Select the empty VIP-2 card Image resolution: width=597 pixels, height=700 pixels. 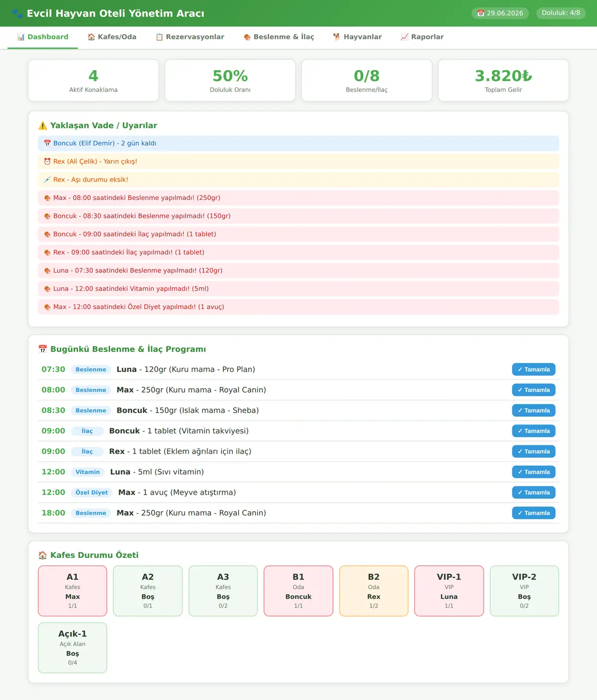[524, 591]
